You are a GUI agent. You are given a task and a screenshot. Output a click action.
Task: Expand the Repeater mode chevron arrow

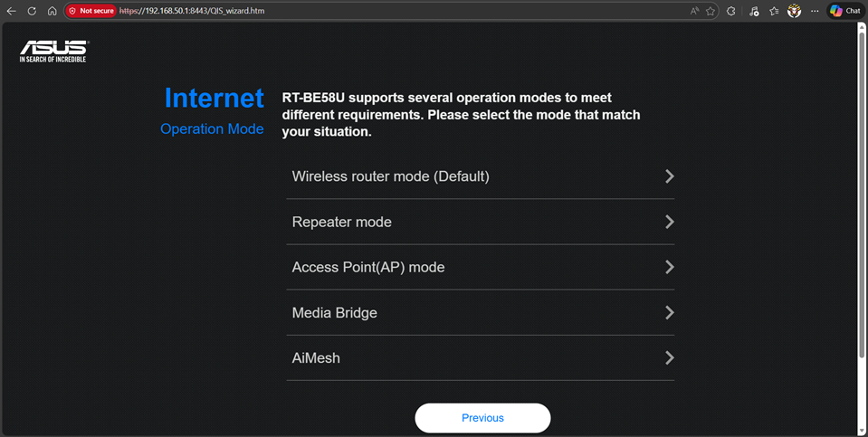[x=669, y=222]
